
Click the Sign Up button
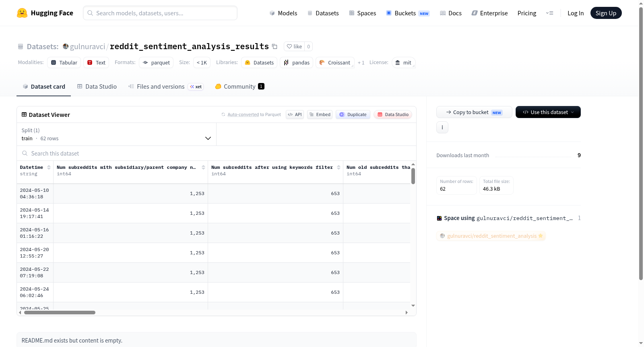pos(606,13)
